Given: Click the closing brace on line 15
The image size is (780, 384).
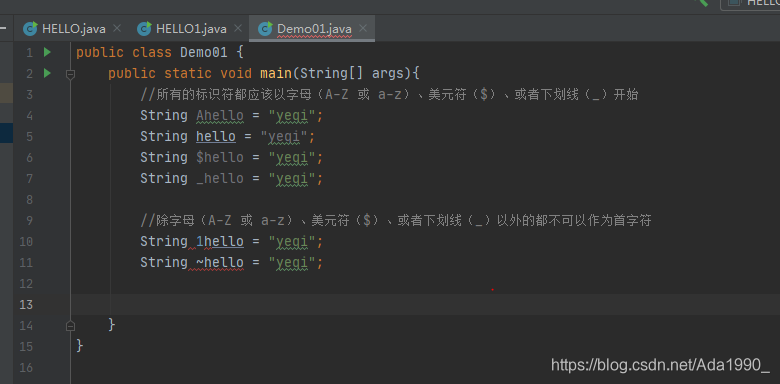Looking at the screenshot, I should point(80,346).
